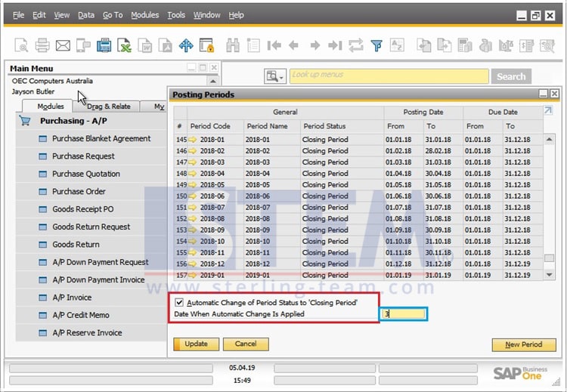Click the Cancel button in Posting Periods

tap(246, 344)
